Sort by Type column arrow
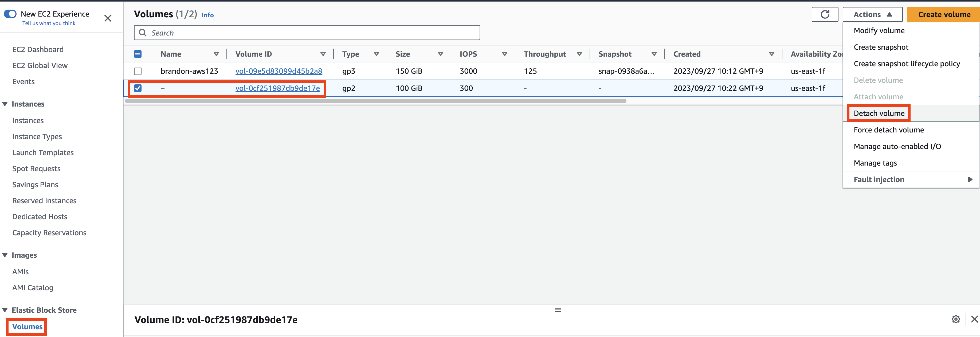The width and height of the screenshot is (980, 337). pos(376,54)
